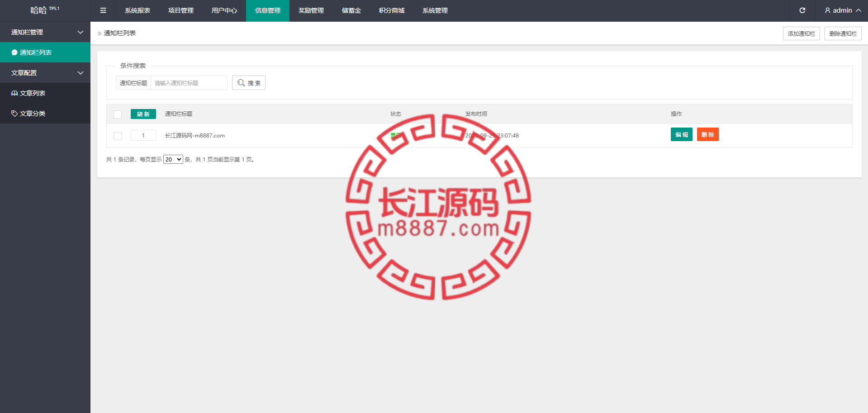Expand the admin account menu arrow
Image resolution: width=868 pixels, height=413 pixels.
[859, 10]
